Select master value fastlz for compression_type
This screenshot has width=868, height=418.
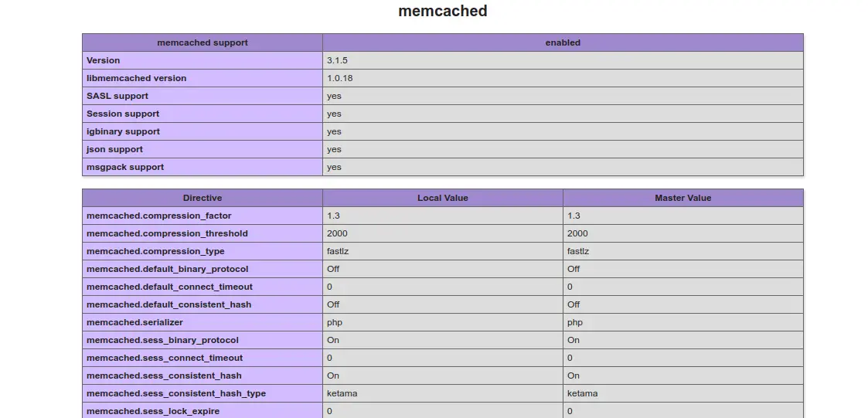(x=578, y=251)
